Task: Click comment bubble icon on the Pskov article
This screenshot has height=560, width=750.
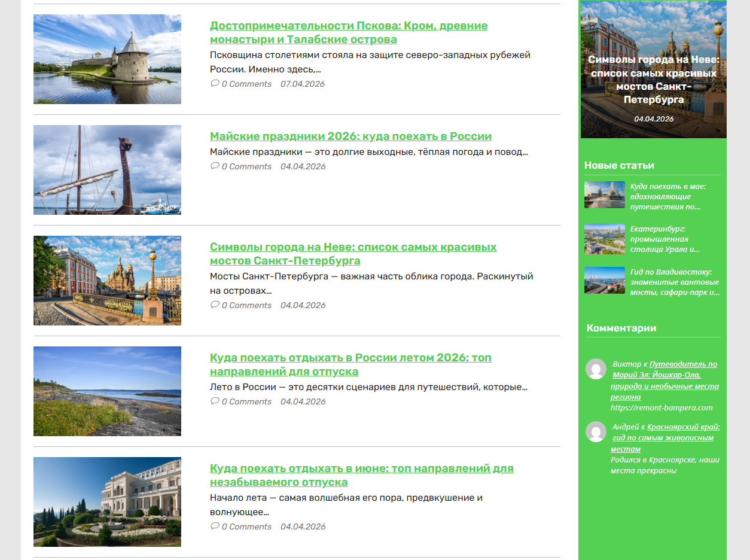Action: pos(215,84)
